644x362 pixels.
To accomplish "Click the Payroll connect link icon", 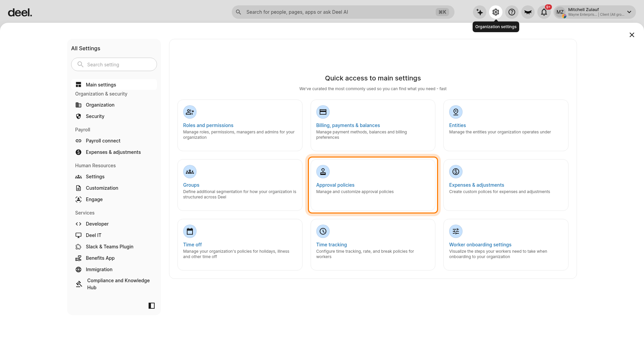I will click(78, 141).
